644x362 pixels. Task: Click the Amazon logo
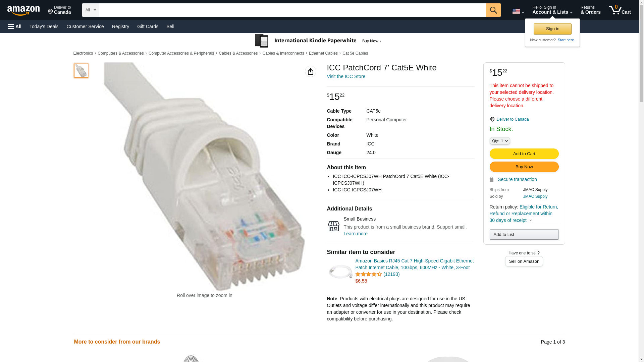pyautogui.click(x=23, y=10)
